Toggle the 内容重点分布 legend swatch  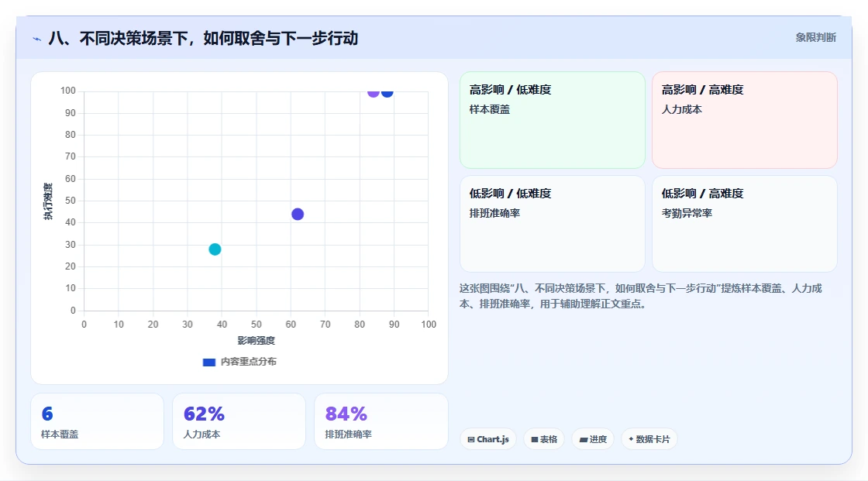(x=209, y=362)
